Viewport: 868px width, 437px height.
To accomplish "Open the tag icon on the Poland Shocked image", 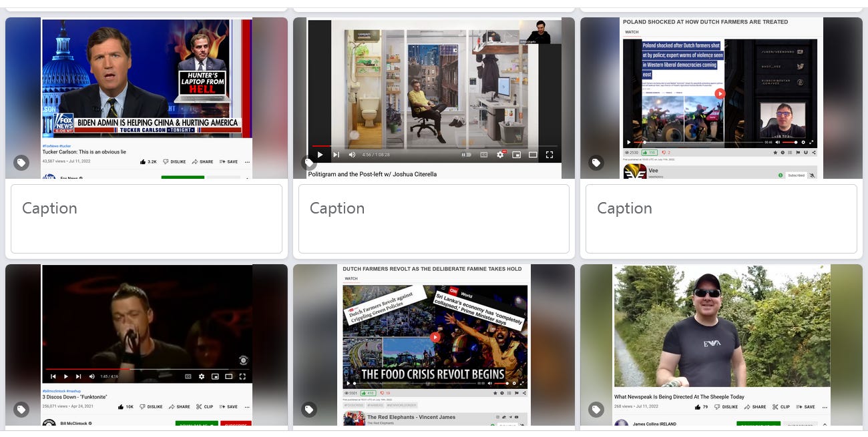I will [596, 163].
